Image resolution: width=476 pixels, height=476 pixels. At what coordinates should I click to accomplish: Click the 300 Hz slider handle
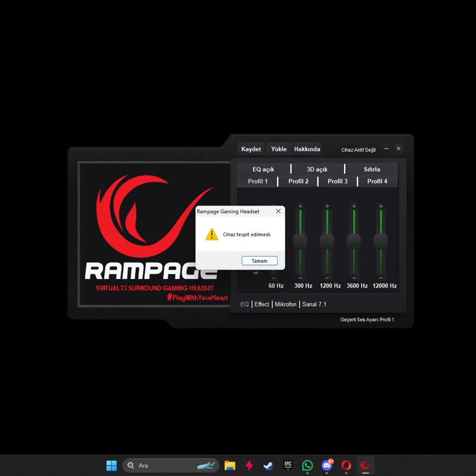click(x=300, y=241)
